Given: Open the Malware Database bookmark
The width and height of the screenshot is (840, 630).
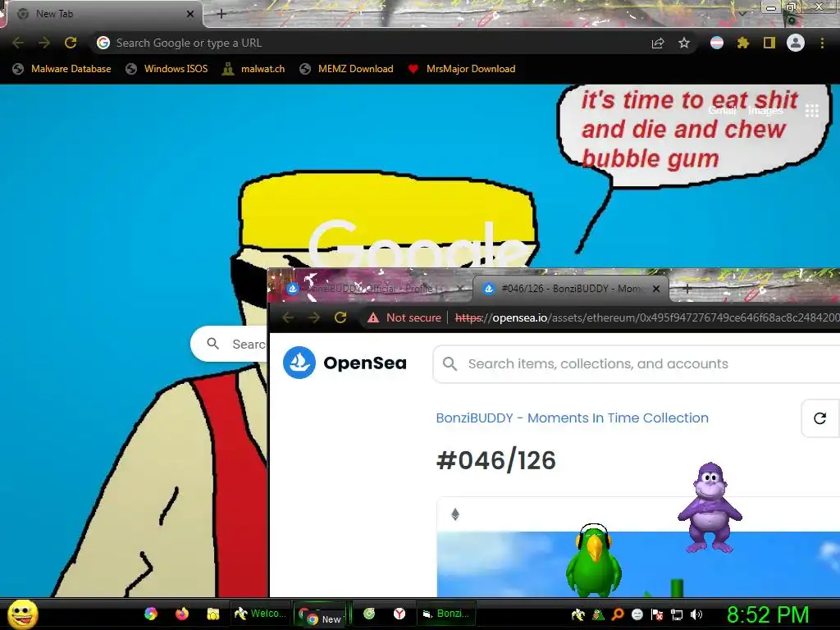Looking at the screenshot, I should [x=62, y=69].
